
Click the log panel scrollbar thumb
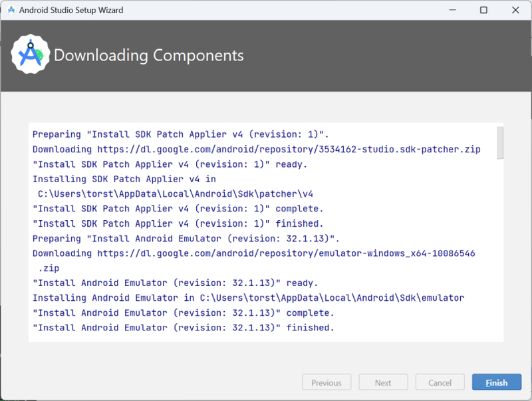500,142
